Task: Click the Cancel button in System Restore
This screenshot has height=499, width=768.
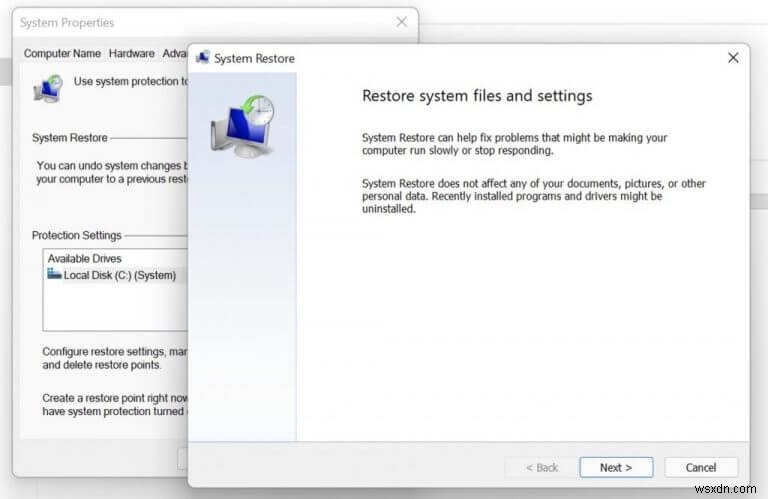Action: pos(701,467)
